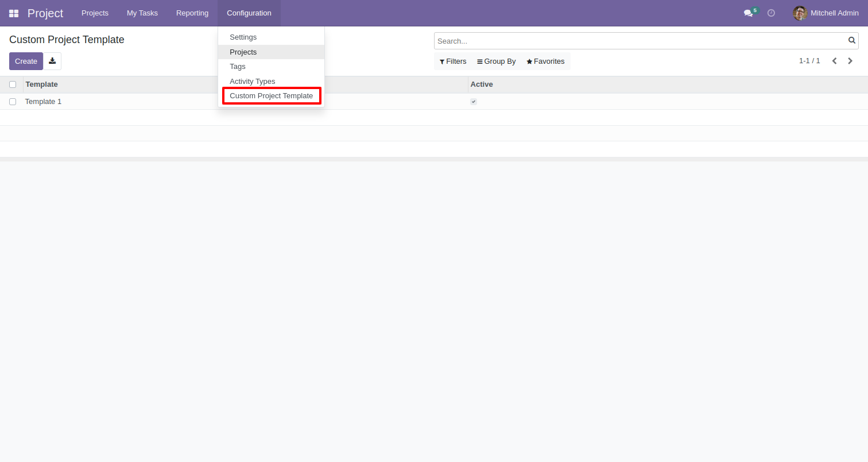Sort by the Active column header

point(482,84)
